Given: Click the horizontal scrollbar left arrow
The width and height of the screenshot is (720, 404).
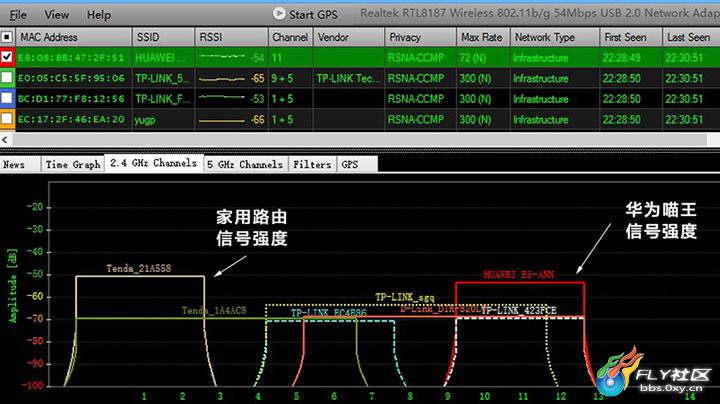Looking at the screenshot, I should tap(5, 140).
